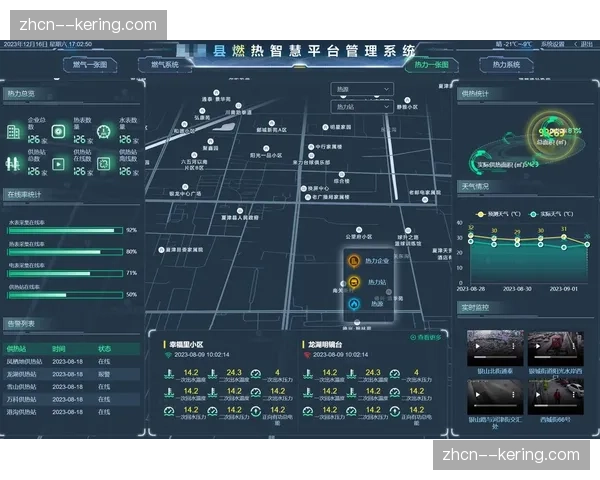Image resolution: width=600 pixels, height=480 pixels.
Task: Click the 系统设置 link in header
Action: coord(551,44)
